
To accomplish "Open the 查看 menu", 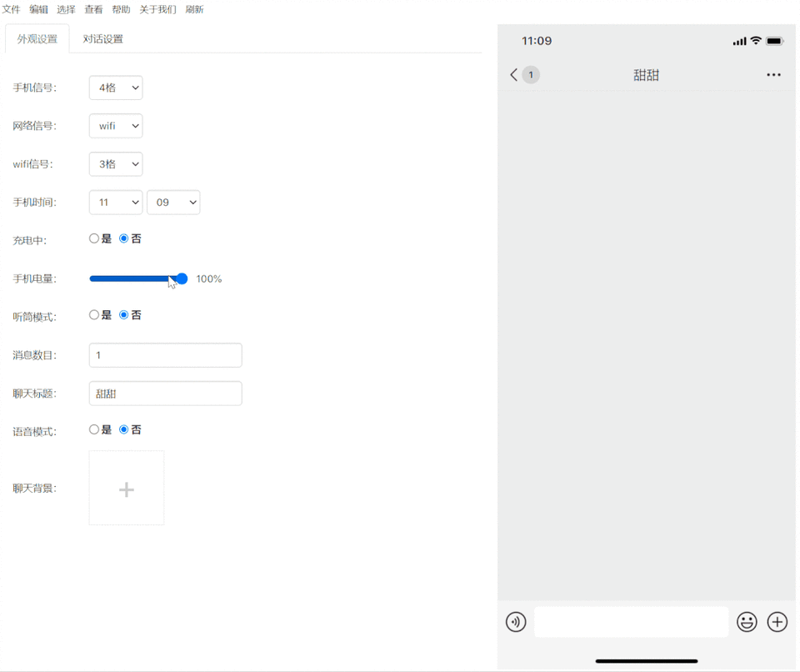I will (x=94, y=9).
